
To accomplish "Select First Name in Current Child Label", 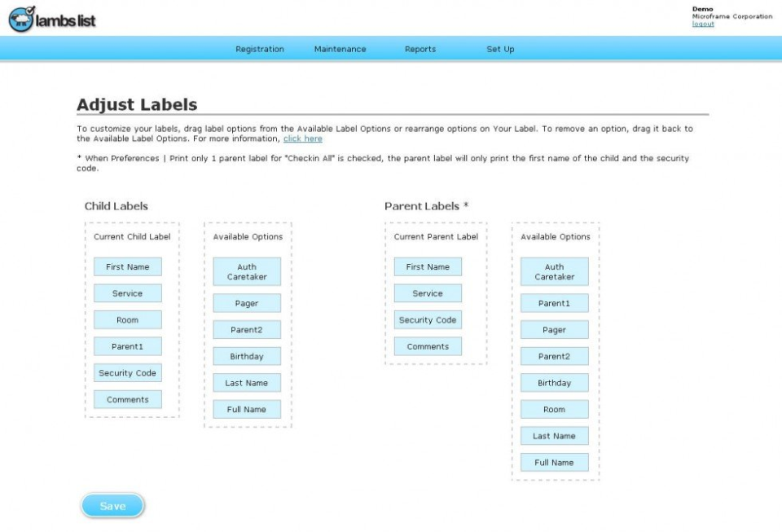I will coord(127,266).
